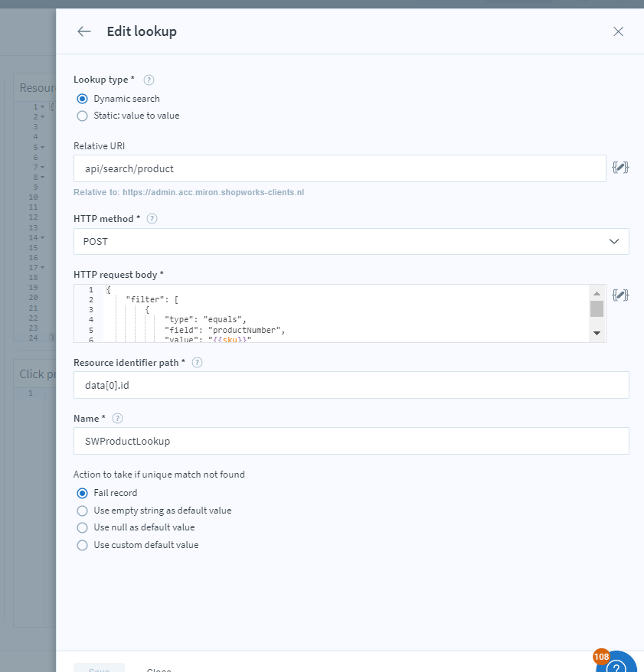The height and width of the screenshot is (672, 644).
Task: Open help for Lookup type
Action: click(149, 80)
